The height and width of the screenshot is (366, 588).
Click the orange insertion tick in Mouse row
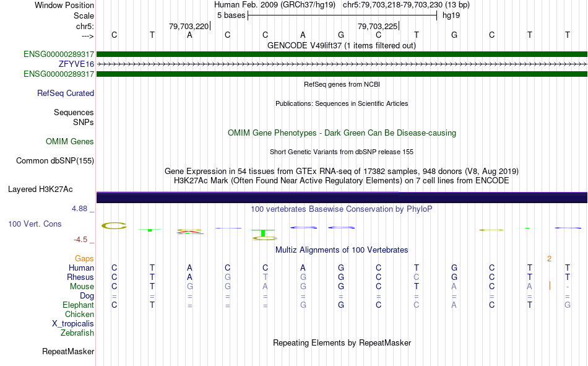[550, 285]
